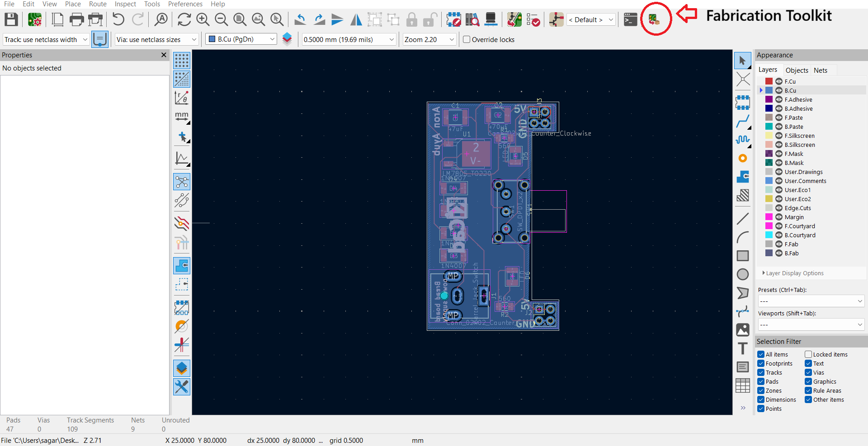The image size is (868, 446).
Task: Toggle Footprints selection filter
Action: (761, 363)
